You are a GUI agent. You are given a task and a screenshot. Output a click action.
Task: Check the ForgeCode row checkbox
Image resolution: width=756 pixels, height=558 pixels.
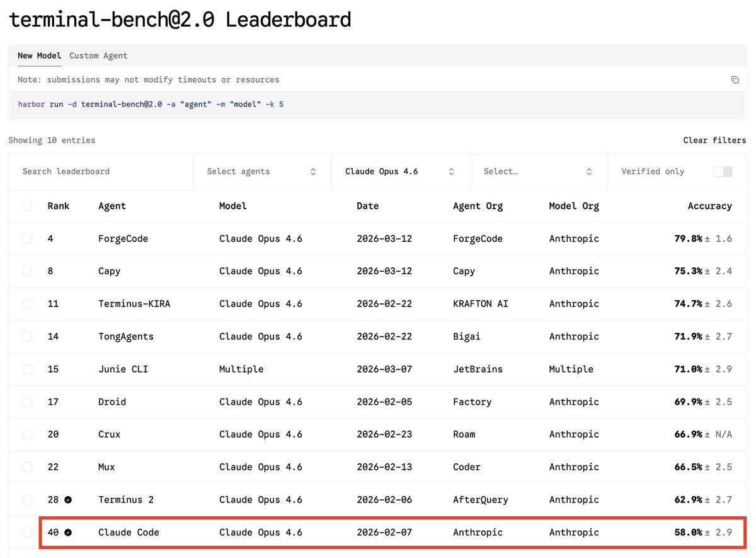(27, 239)
